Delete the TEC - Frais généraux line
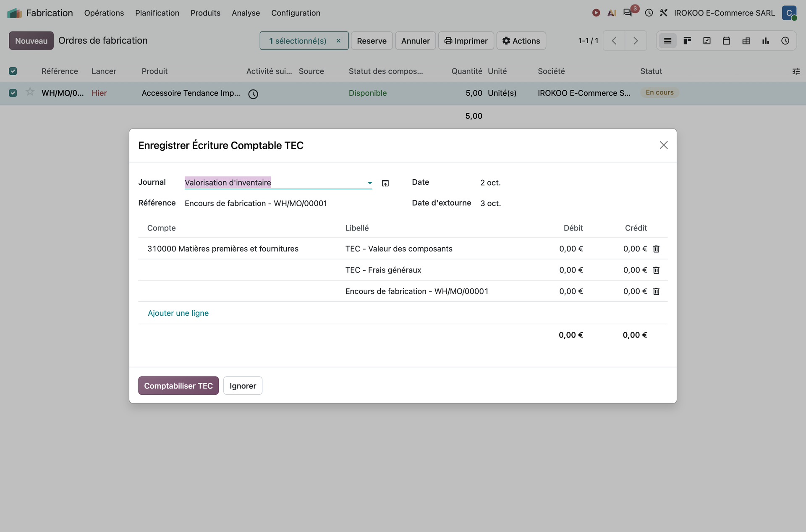 pos(657,270)
